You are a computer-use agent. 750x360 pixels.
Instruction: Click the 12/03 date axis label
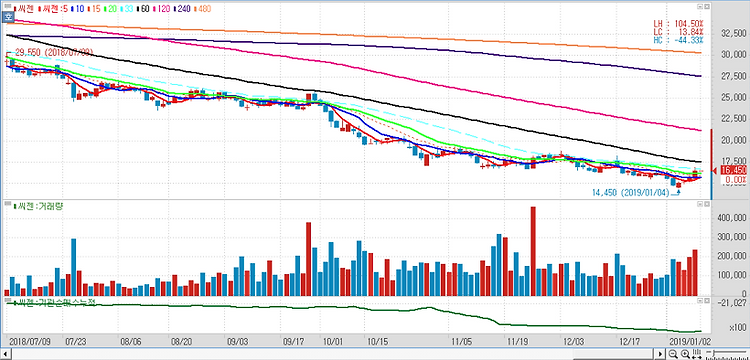pos(574,342)
